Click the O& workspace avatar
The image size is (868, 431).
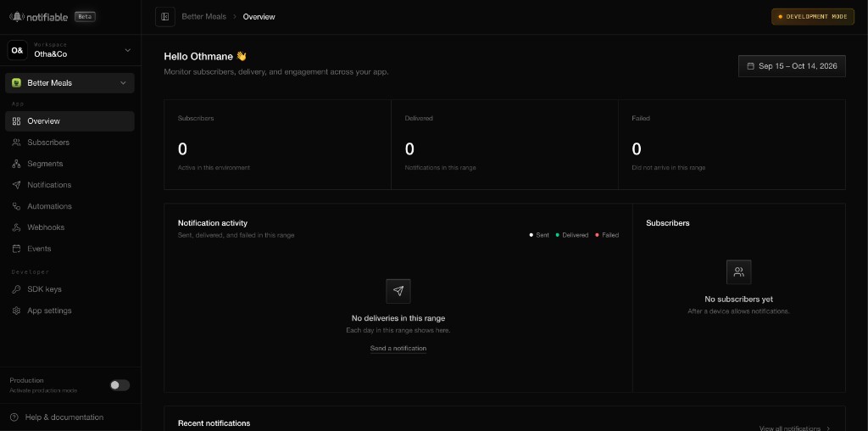(x=17, y=50)
